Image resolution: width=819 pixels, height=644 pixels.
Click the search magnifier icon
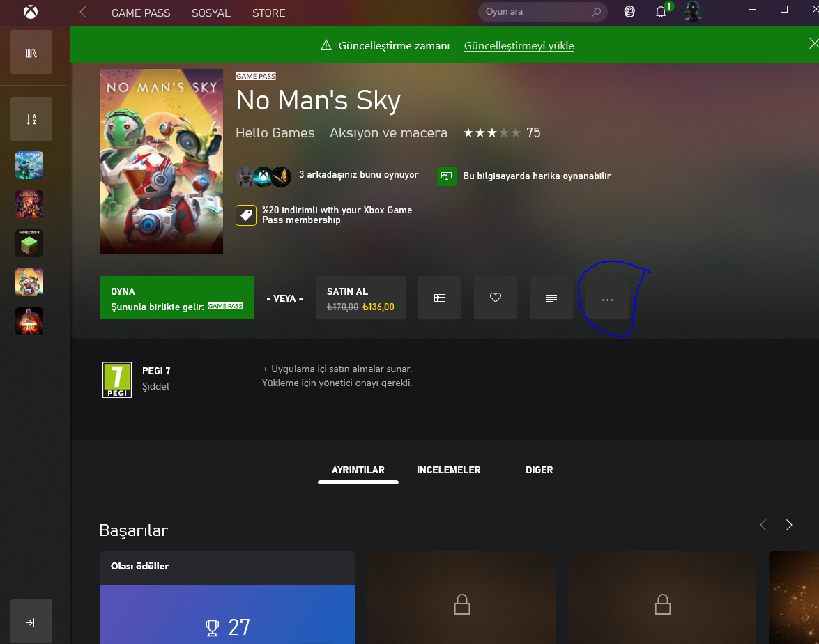click(596, 12)
